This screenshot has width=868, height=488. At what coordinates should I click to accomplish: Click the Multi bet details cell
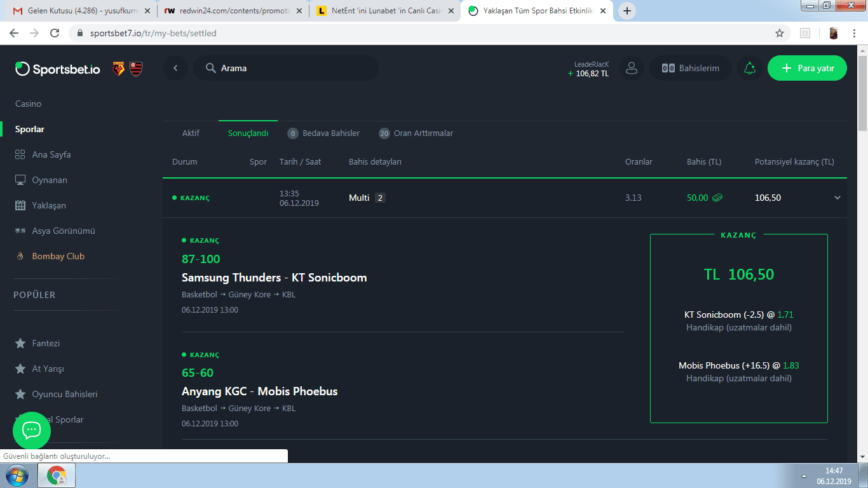pyautogui.click(x=367, y=198)
